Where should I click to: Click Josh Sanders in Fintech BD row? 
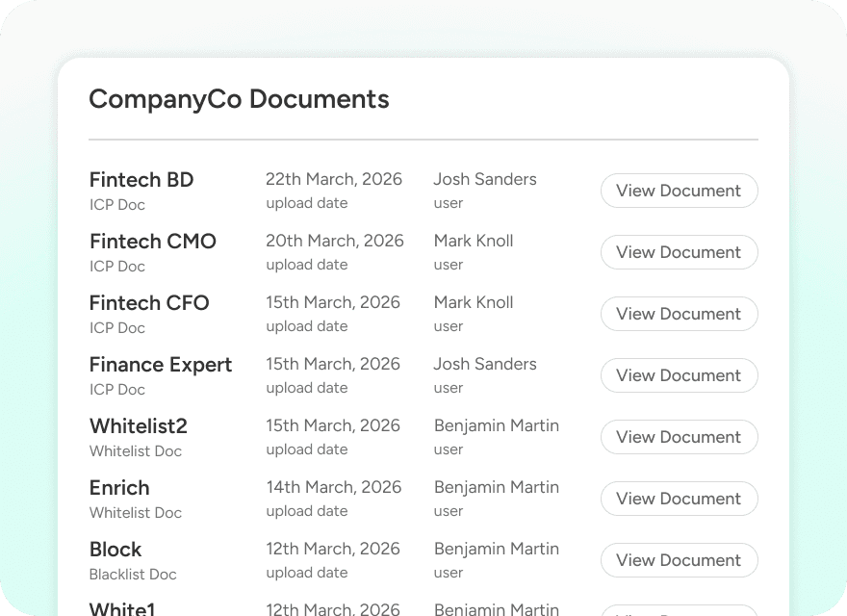tap(485, 180)
